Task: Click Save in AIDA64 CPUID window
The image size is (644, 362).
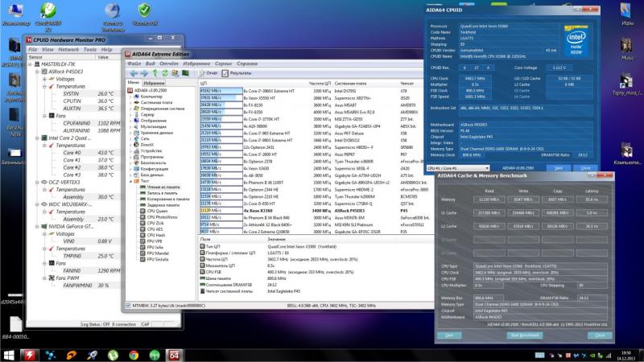Action: (559, 168)
